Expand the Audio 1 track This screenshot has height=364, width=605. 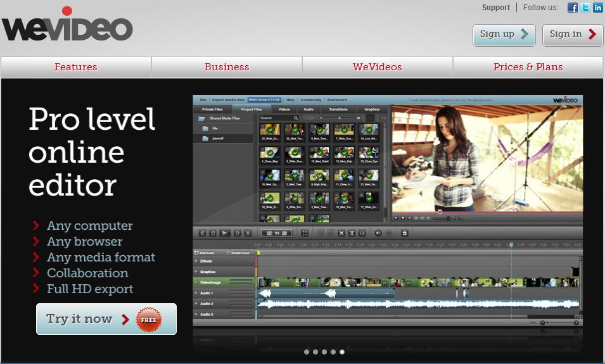196,293
